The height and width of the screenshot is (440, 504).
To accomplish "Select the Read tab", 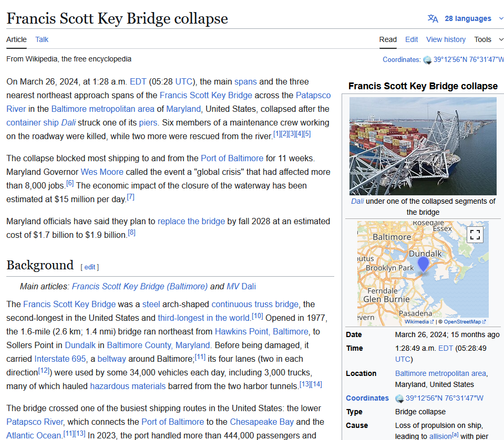I will [x=388, y=39].
